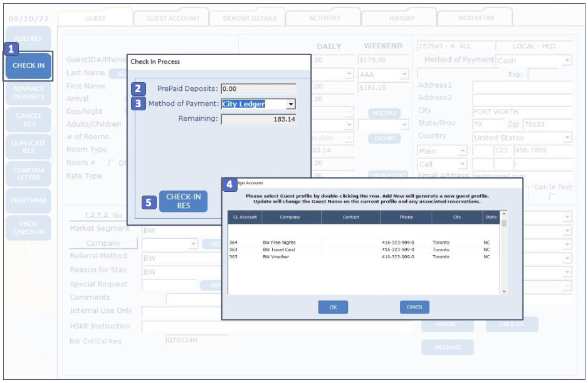Switch to the Guest Account tab
Image resolution: width=588 pixels, height=383 pixels.
pyautogui.click(x=172, y=18)
